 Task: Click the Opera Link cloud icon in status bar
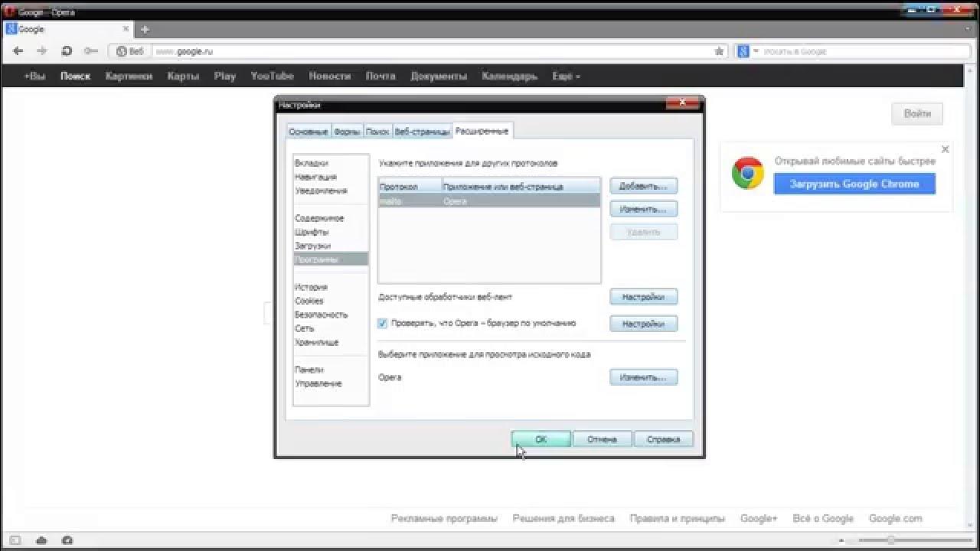pyautogui.click(x=41, y=540)
